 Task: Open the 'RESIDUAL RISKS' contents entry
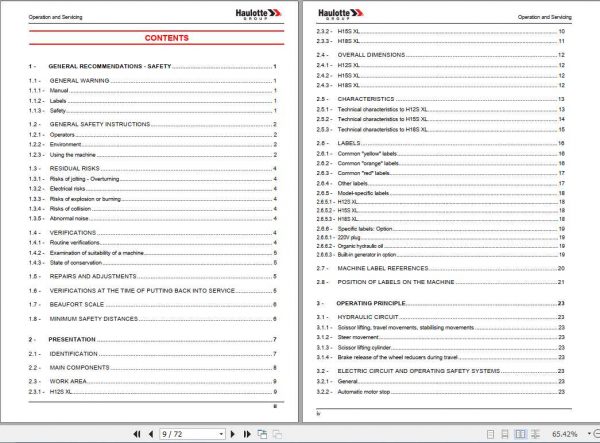click(75, 168)
